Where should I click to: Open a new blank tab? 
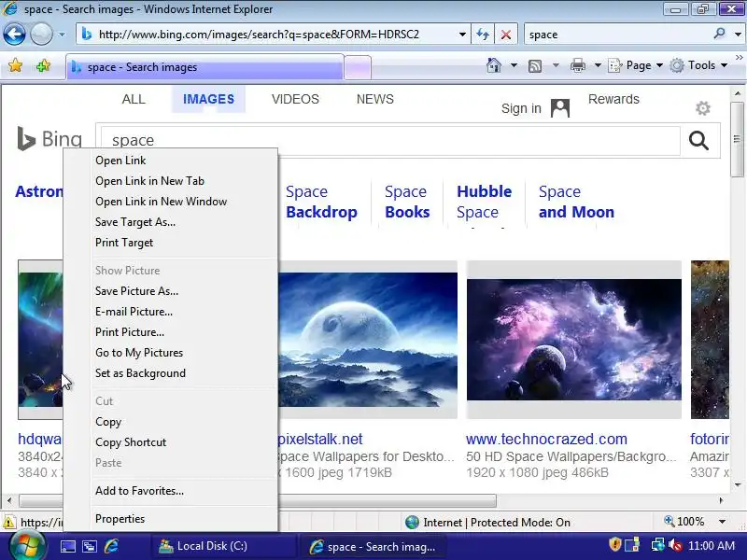tap(358, 67)
